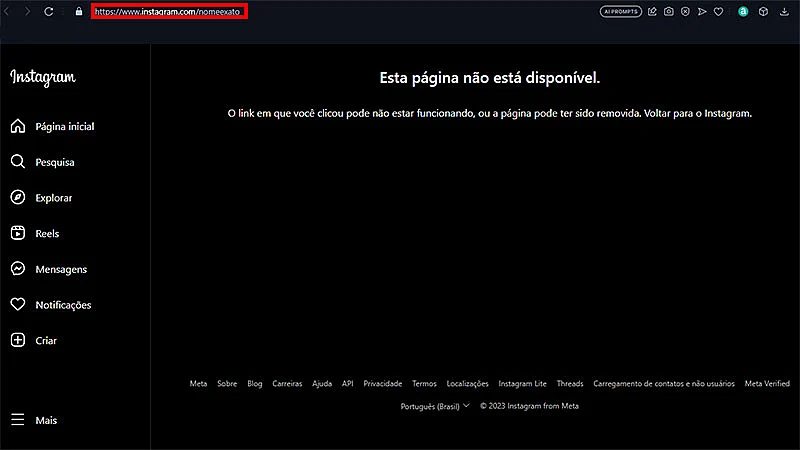Screen dimensions: 800x450
Task: Click the Criar plus icon
Action: point(18,340)
